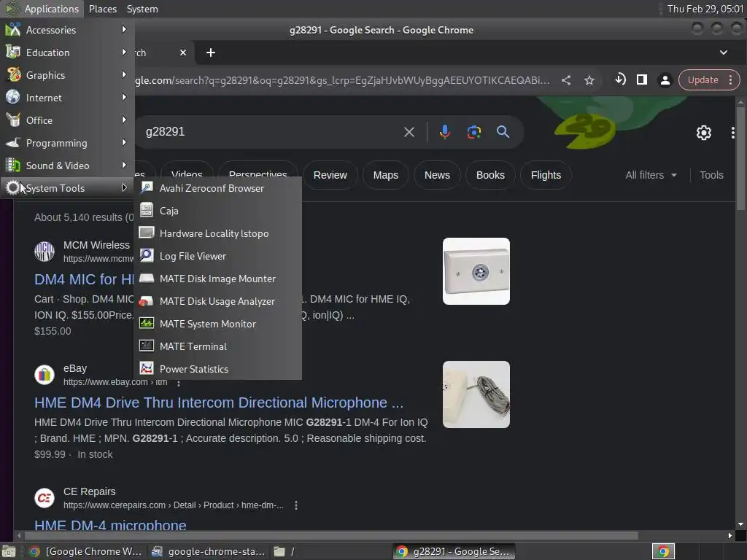The image size is (747, 560).
Task: Select the Maps filter chip
Action: coord(385,175)
